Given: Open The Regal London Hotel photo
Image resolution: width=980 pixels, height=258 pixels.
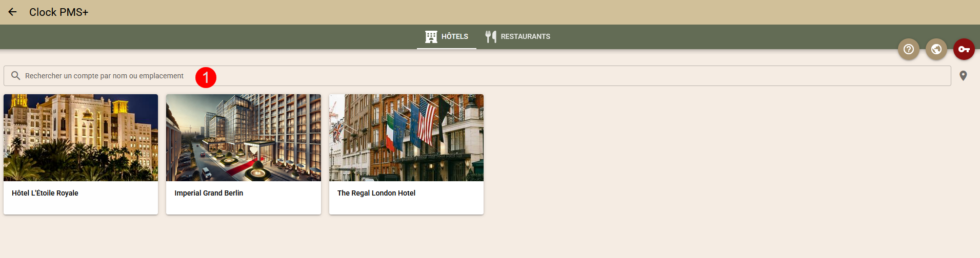Looking at the screenshot, I should click(x=406, y=138).
